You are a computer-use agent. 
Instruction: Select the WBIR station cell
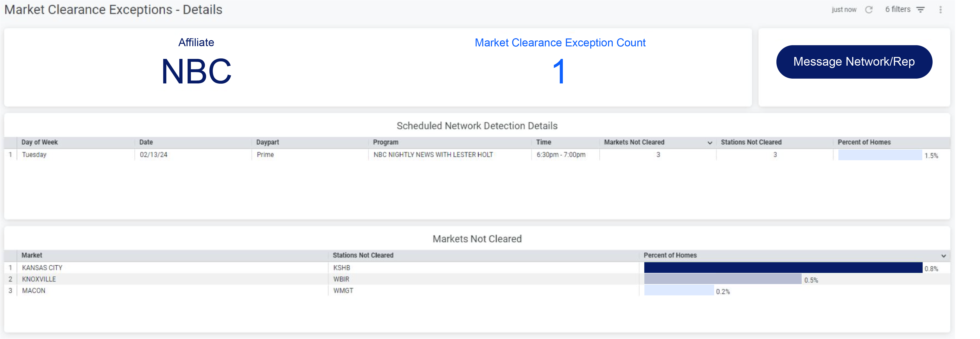click(484, 279)
